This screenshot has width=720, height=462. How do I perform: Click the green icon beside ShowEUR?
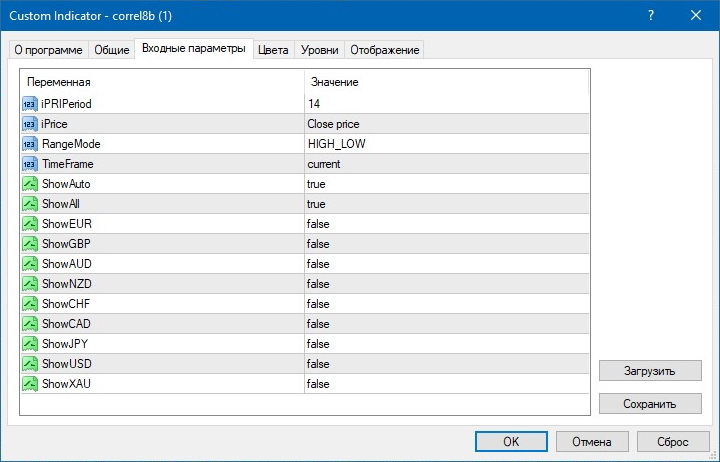(29, 224)
